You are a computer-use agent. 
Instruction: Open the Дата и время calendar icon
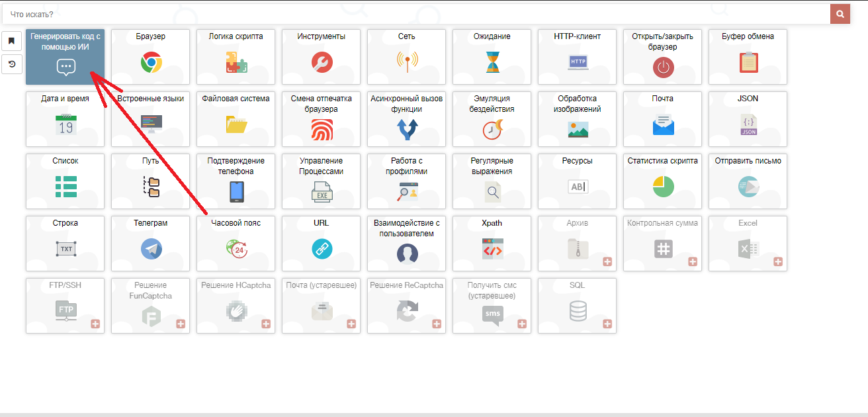(65, 124)
